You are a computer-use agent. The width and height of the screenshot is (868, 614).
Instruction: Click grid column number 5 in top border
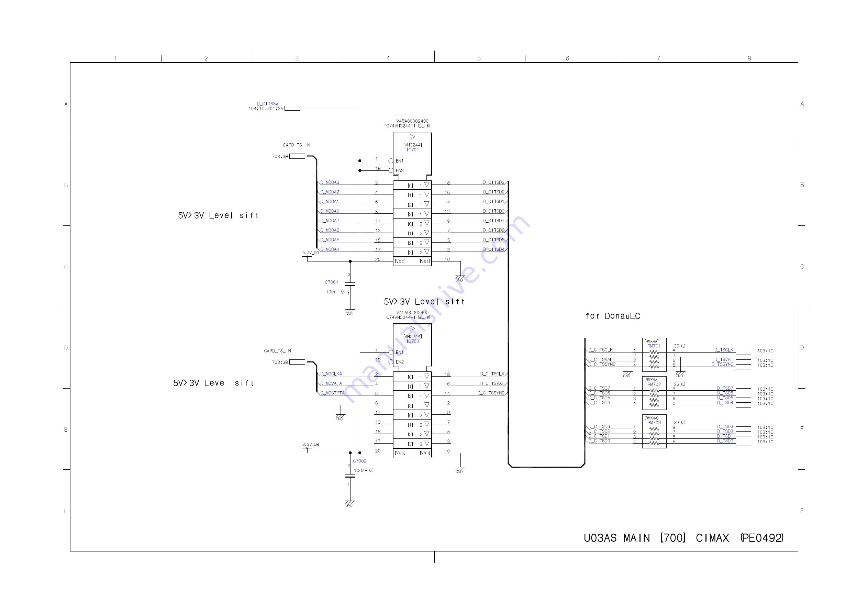(479, 58)
